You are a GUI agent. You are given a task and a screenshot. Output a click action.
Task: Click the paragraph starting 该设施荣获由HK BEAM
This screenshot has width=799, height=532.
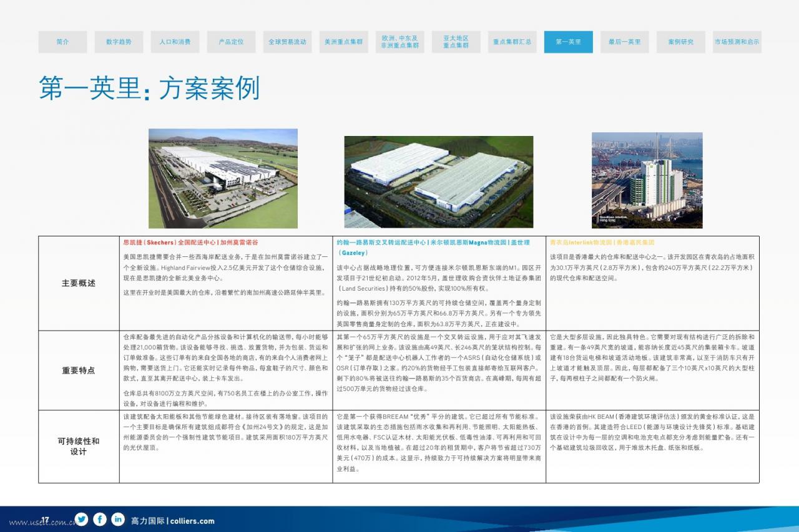pos(652,432)
